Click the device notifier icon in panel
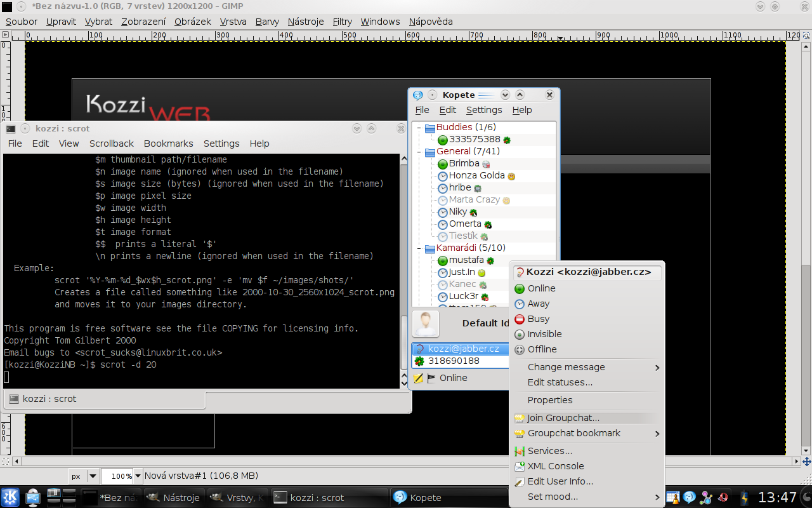This screenshot has height=508, width=812. (32, 497)
